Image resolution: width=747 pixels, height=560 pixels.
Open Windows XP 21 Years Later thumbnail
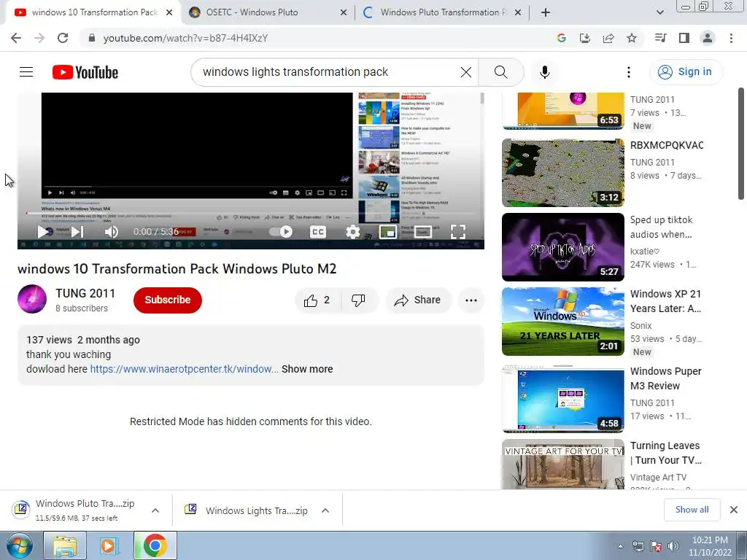click(562, 322)
